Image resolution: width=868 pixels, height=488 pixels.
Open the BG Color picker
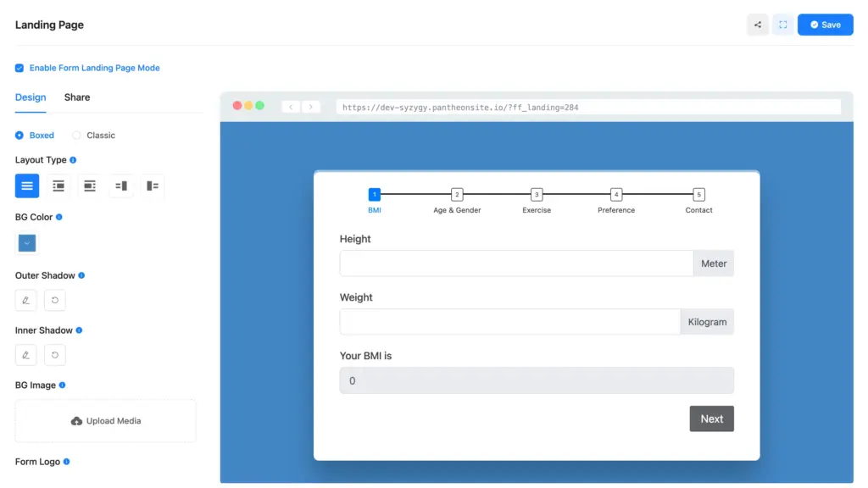26,243
